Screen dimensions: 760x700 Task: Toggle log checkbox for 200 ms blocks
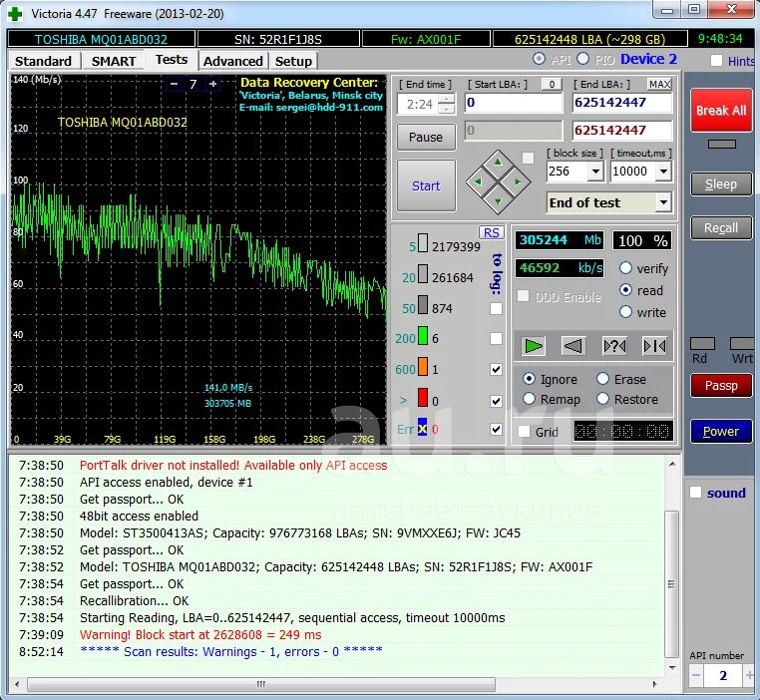click(496, 338)
